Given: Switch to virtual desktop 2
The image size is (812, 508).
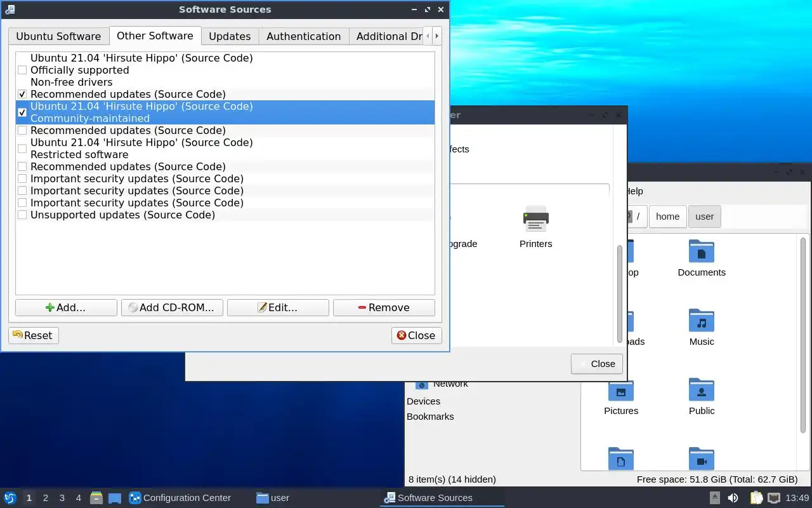Looking at the screenshot, I should pos(46,498).
